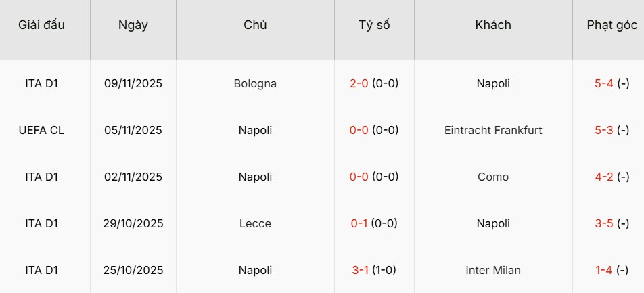Click the 'Ngày' column header
The image size is (644, 293).
coord(133,25)
